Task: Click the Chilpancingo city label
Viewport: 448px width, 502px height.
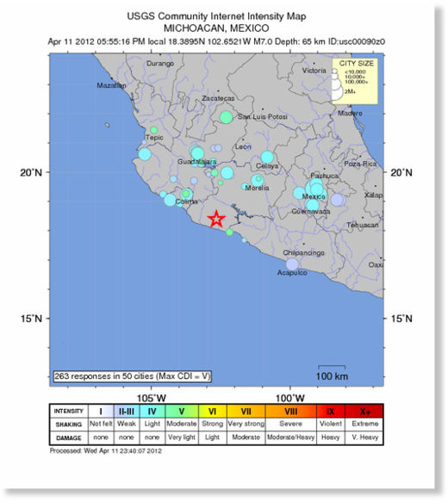Action: pyautogui.click(x=303, y=253)
